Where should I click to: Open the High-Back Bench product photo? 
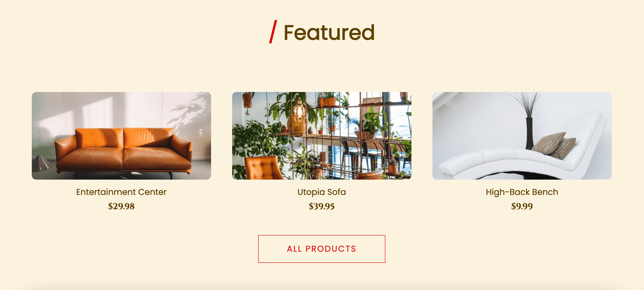[x=522, y=136]
